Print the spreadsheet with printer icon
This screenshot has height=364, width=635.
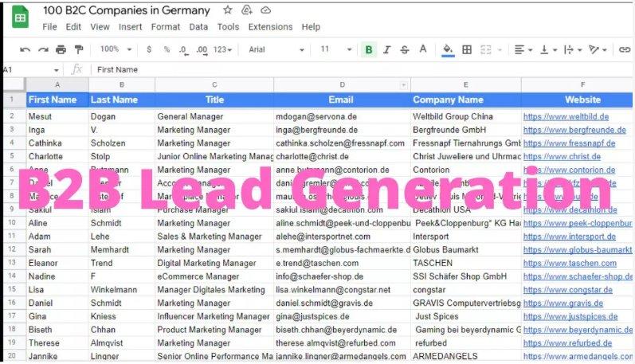coord(61,50)
